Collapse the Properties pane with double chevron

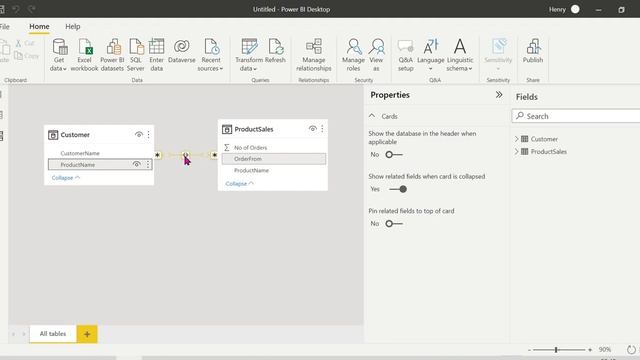pos(499,95)
